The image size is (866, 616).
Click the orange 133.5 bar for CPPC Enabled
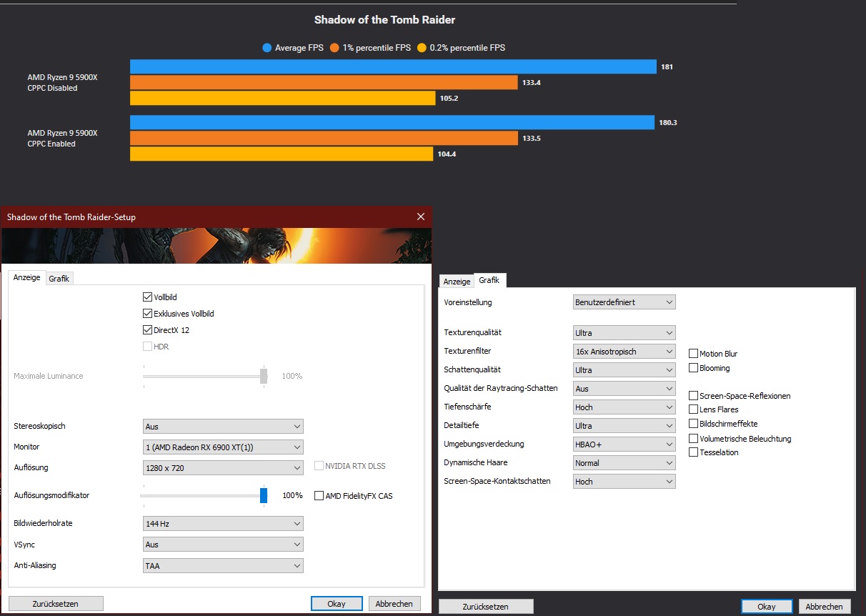tap(324, 138)
